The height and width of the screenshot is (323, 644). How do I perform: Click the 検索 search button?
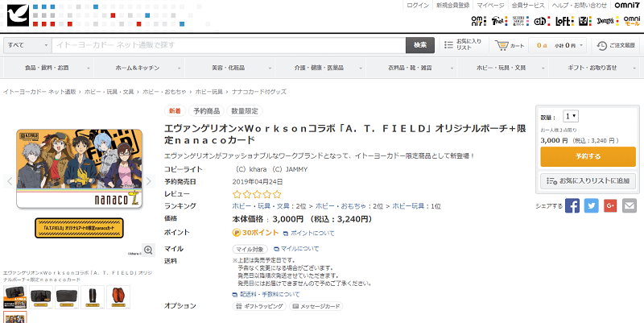pyautogui.click(x=420, y=45)
